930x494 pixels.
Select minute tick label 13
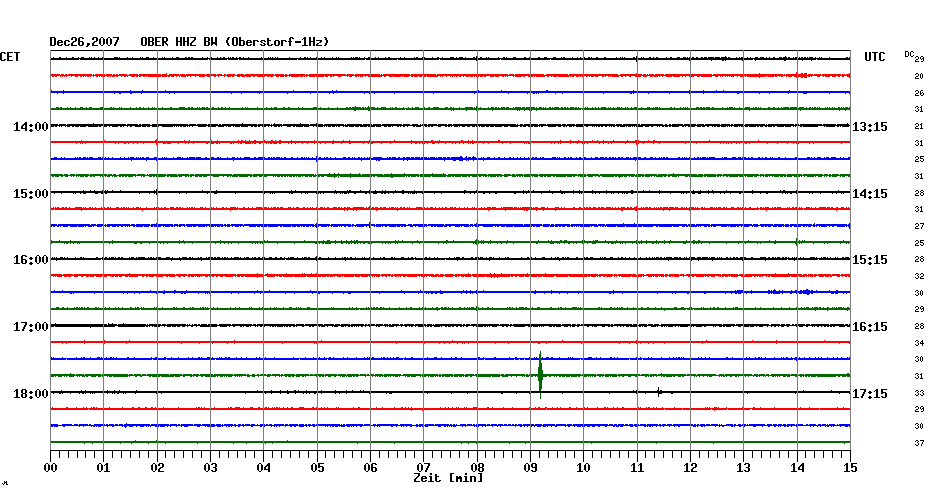(x=743, y=468)
